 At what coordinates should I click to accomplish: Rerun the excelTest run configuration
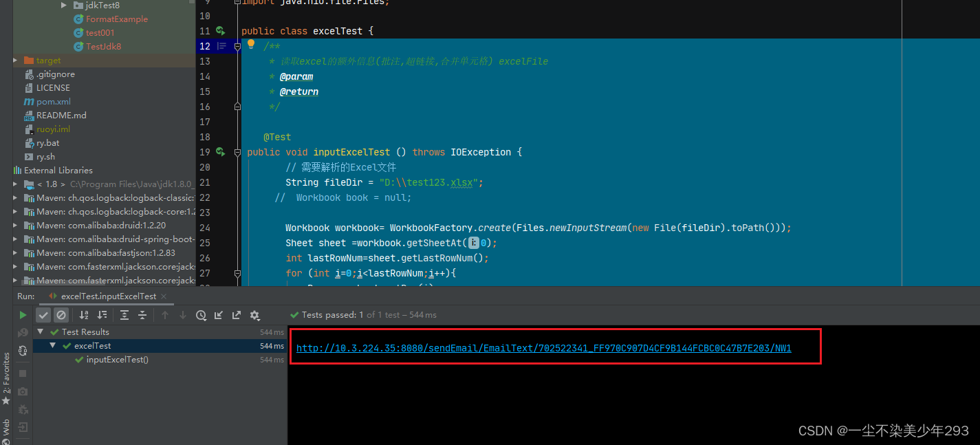(23, 314)
